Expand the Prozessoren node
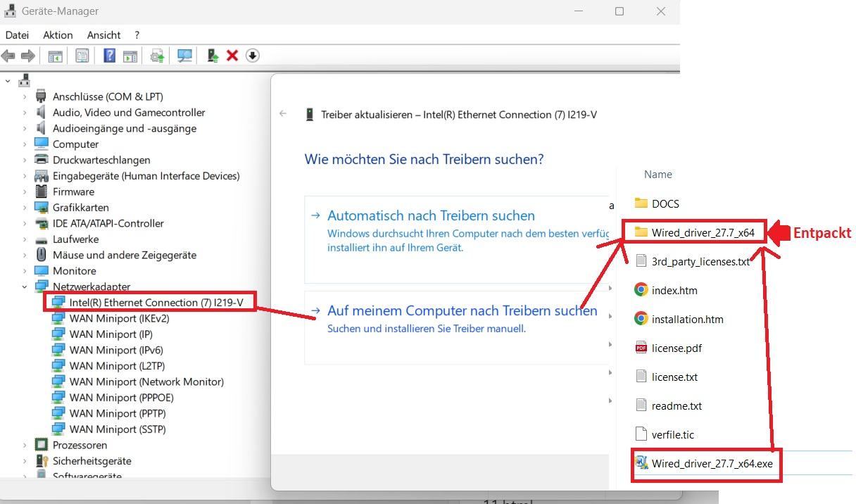The width and height of the screenshot is (856, 504). point(25,445)
